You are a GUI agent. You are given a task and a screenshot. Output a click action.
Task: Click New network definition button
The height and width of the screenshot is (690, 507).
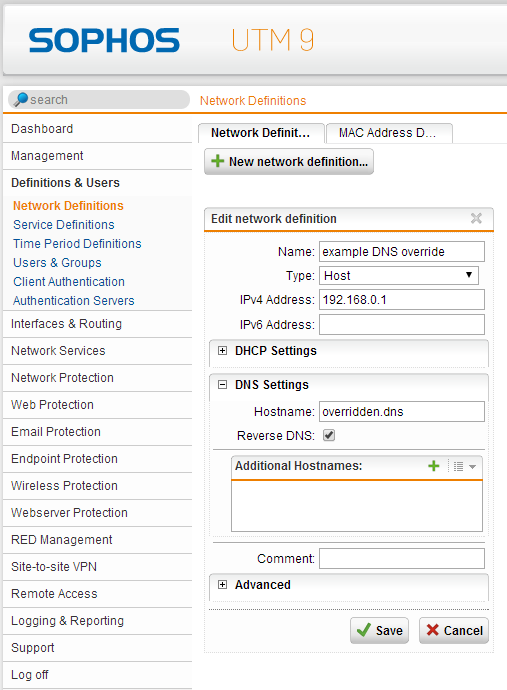pyautogui.click(x=289, y=161)
